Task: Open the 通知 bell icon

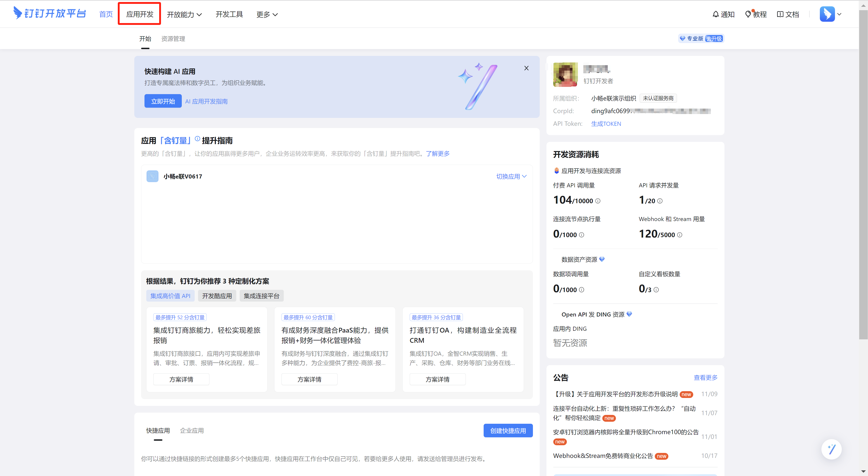Action: 716,14
